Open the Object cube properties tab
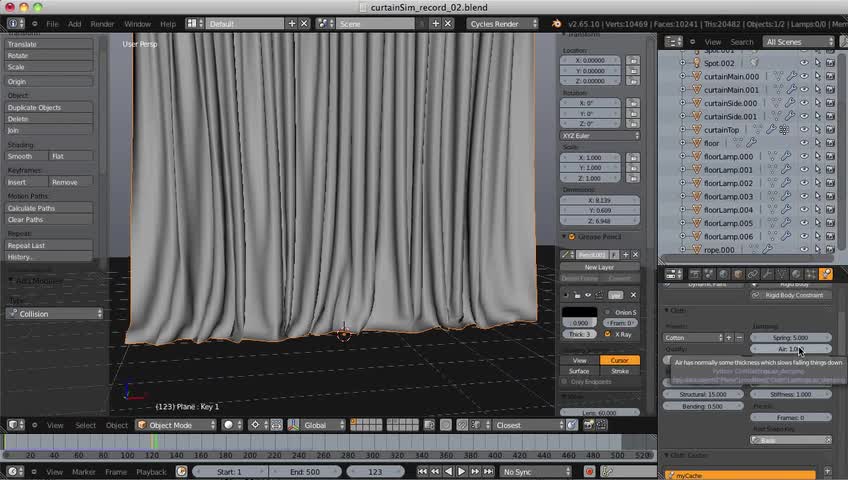The image size is (848, 480). point(738,274)
